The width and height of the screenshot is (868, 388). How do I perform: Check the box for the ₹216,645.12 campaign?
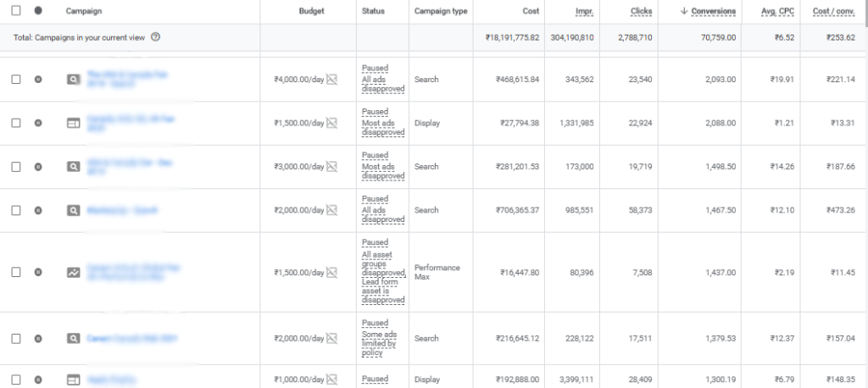point(16,338)
